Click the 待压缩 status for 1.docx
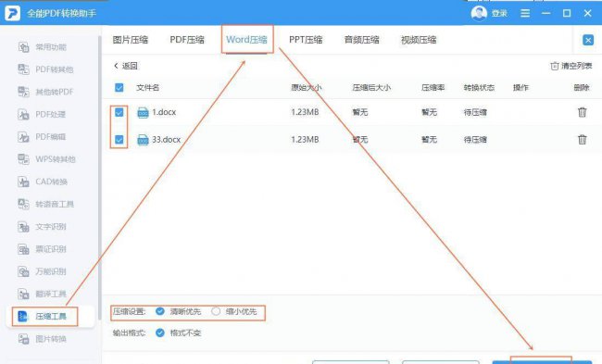This screenshot has height=364, width=602. pos(475,112)
